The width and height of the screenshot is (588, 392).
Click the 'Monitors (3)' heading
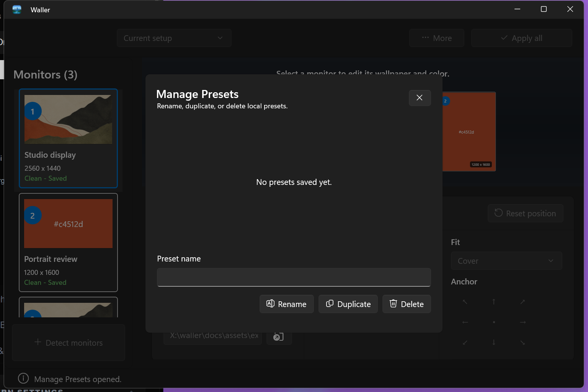[45, 74]
